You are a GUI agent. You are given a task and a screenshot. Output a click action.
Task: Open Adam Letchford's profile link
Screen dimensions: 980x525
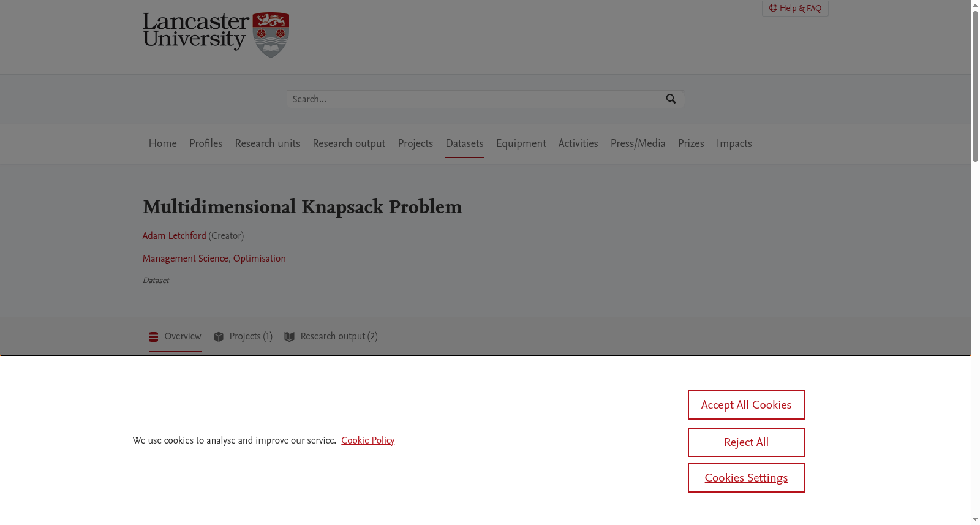(175, 236)
